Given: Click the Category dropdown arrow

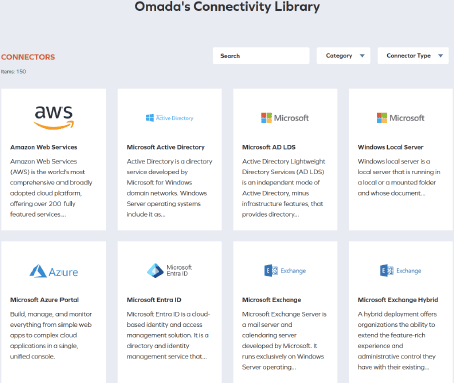Looking at the screenshot, I should click(x=362, y=56).
